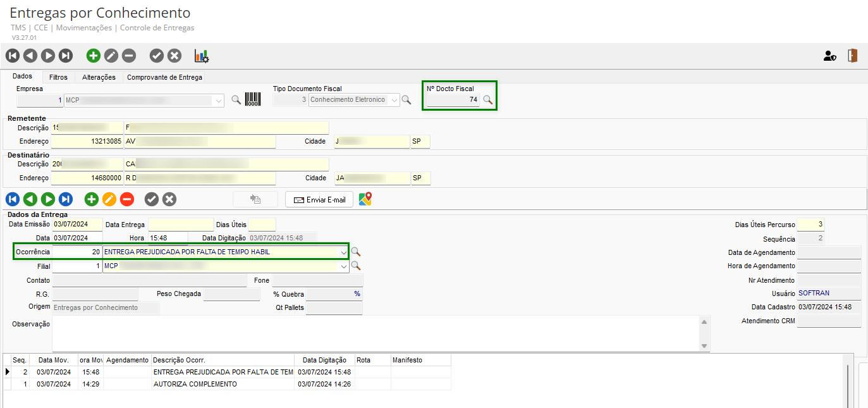Open Comprovante de Entrega tab

tap(164, 77)
